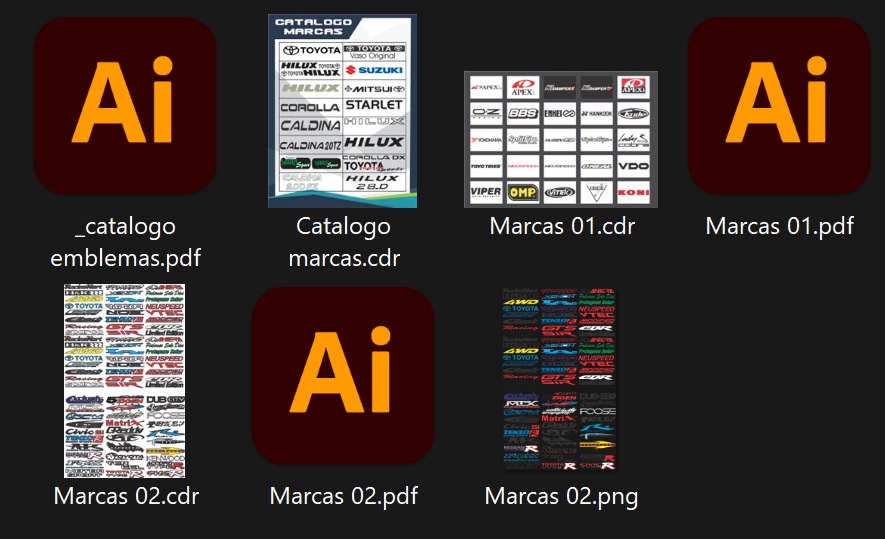The width and height of the screenshot is (885, 539).
Task: Select the Marcas 02.cdr white sticker thumbnail
Action: [125, 380]
